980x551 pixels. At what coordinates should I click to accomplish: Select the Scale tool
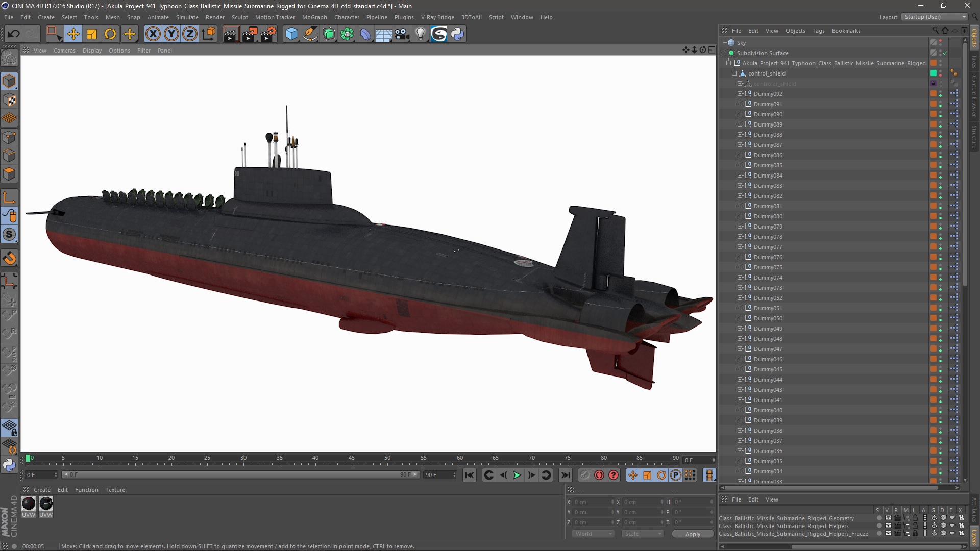pyautogui.click(x=92, y=34)
